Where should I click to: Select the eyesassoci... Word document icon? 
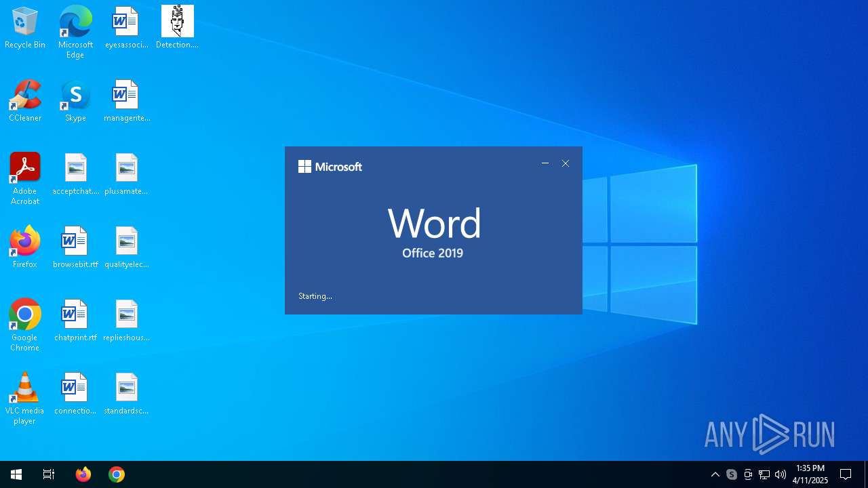tap(126, 28)
